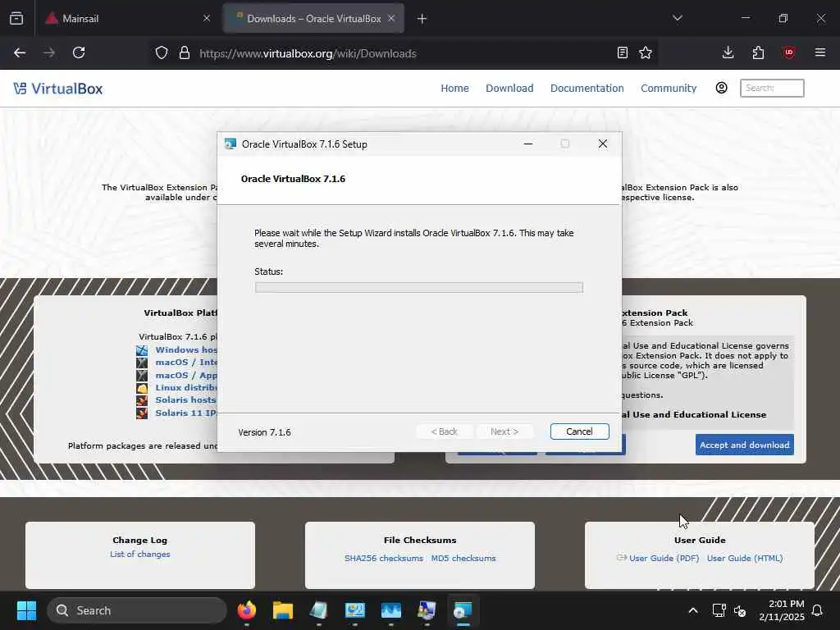Click the Windows hosts download link

[x=186, y=349]
